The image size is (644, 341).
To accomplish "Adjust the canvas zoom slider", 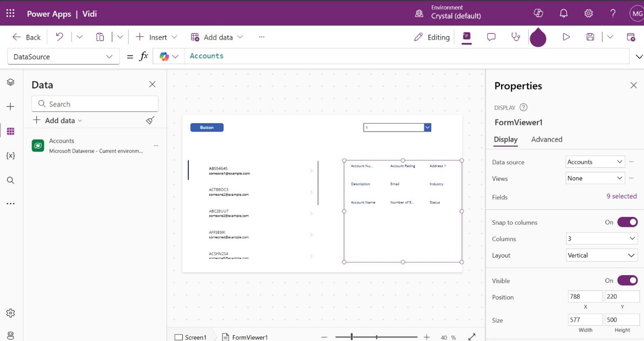I will point(352,337).
